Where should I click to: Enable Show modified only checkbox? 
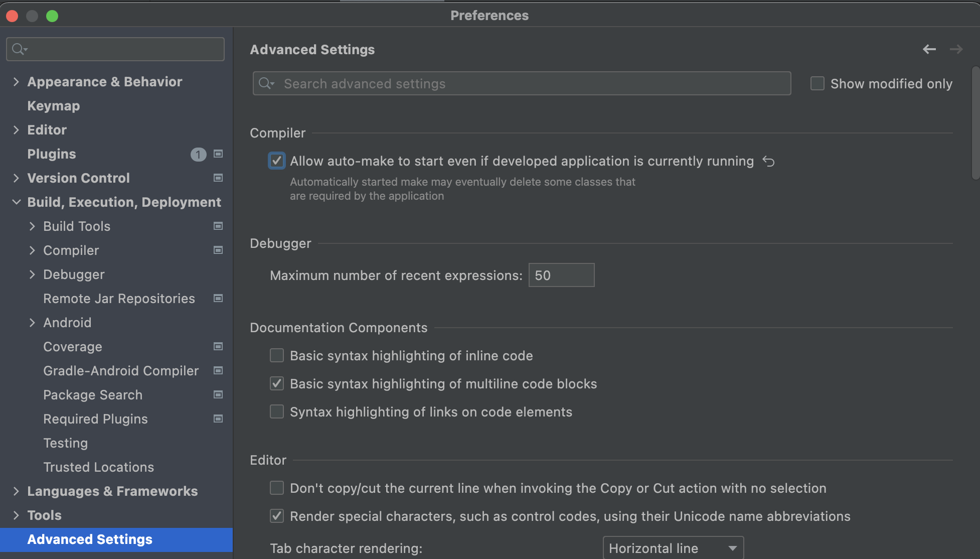pos(817,83)
